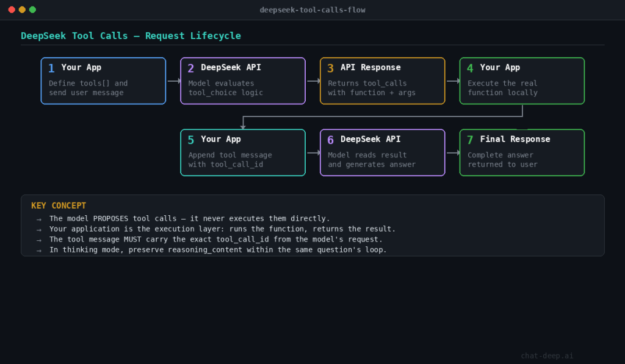Screen dimensions: 625x364
Task: Select step 1 'Your App' card
Action: tap(103, 80)
